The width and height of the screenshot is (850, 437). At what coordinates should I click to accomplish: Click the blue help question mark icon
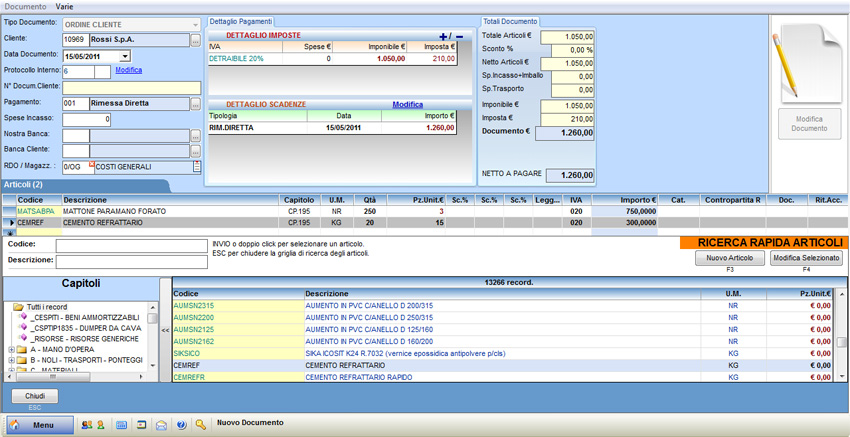[x=181, y=425]
